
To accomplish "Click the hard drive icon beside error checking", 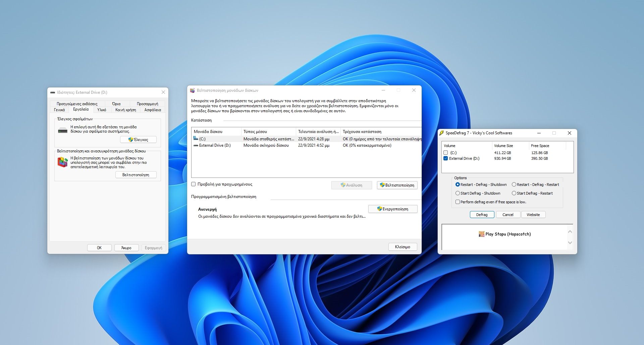I will 63,130.
